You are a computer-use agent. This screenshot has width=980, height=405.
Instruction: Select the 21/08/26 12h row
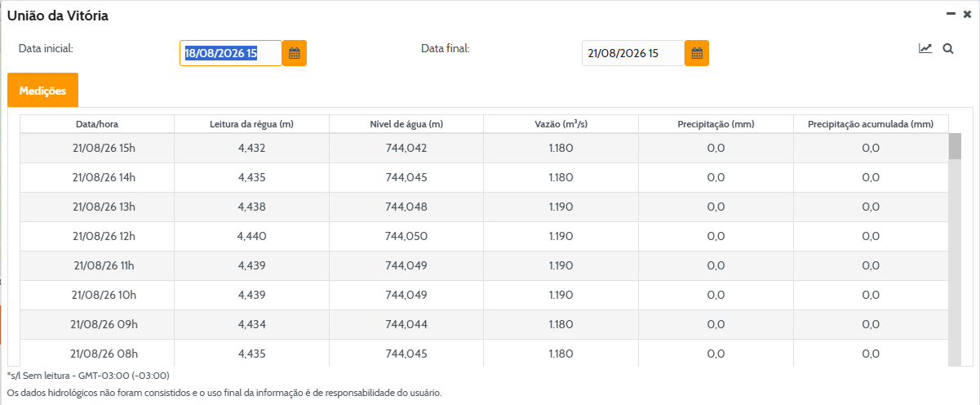click(x=484, y=236)
